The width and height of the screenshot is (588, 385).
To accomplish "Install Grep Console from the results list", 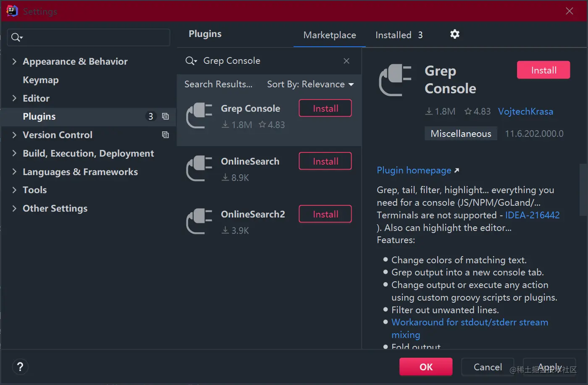I will point(325,108).
